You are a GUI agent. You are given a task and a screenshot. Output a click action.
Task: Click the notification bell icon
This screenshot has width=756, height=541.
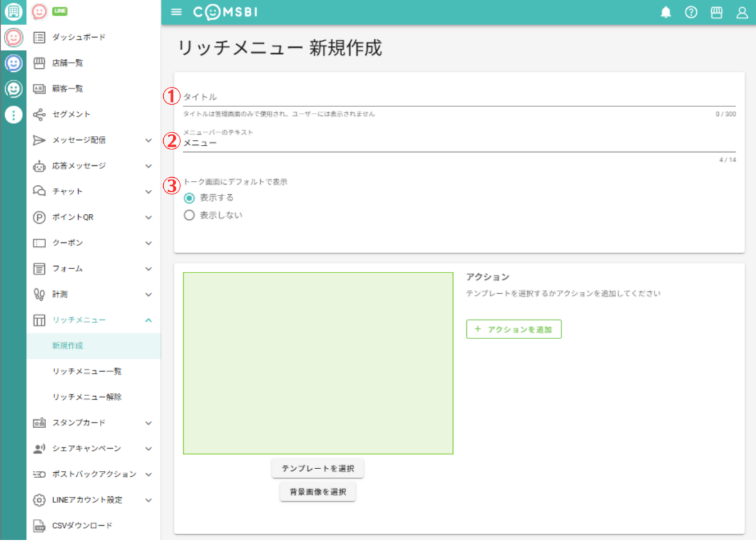pos(666,13)
